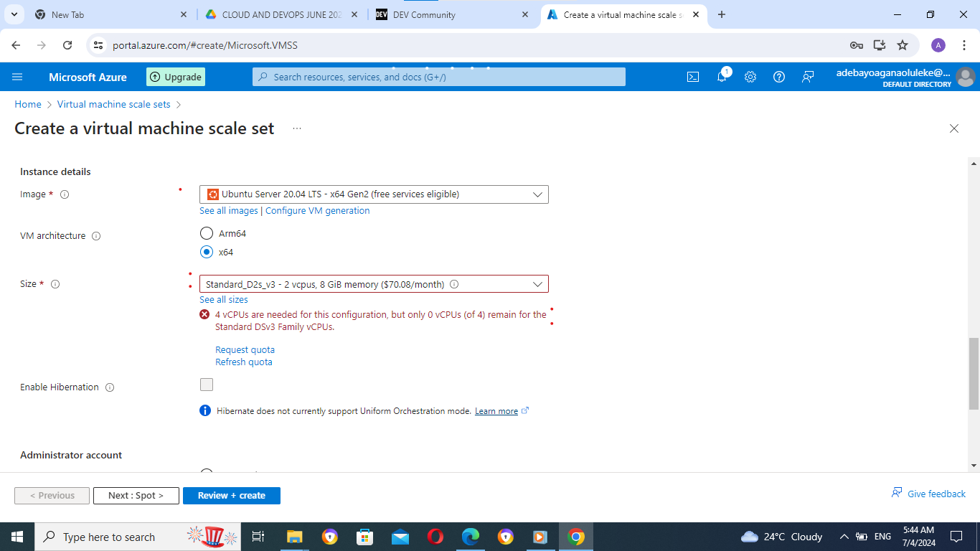Click the Review + create button
This screenshot has height=551, width=980.
point(232,496)
